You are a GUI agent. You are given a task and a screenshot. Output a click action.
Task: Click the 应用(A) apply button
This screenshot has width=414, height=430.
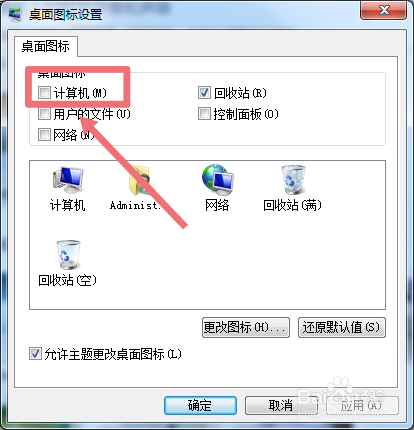pos(362,405)
